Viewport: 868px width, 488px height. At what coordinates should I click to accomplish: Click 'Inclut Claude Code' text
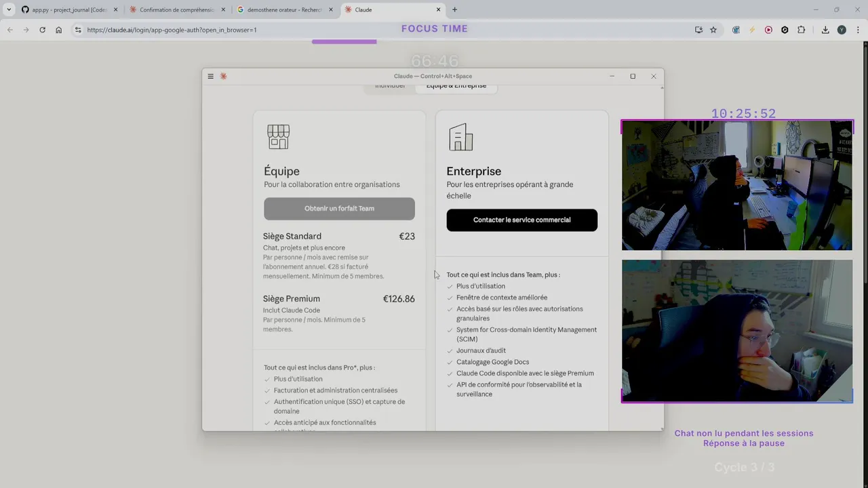(292, 310)
